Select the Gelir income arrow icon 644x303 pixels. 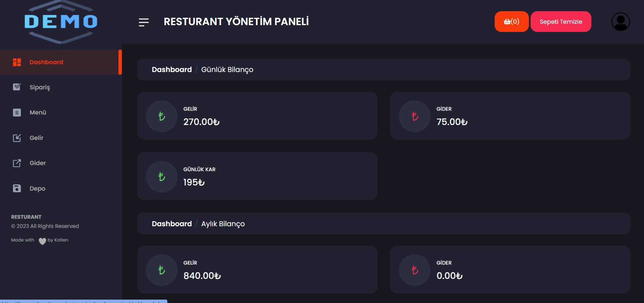tap(17, 138)
